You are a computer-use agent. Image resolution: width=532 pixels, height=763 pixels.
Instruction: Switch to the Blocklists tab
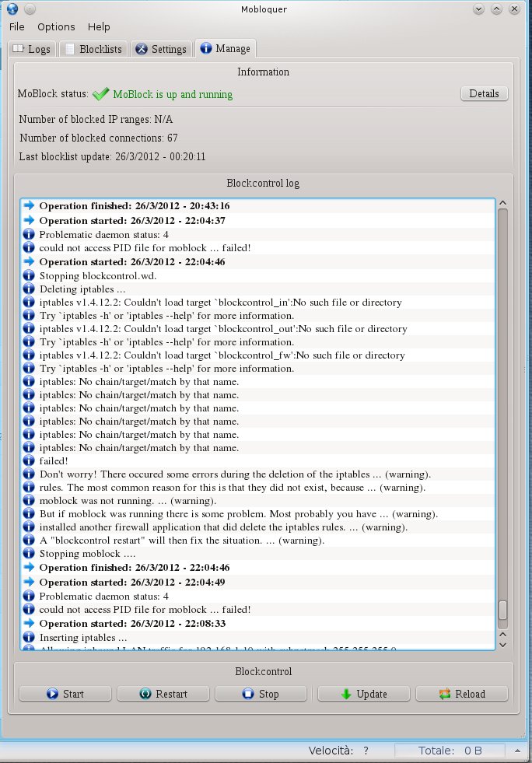[93, 49]
